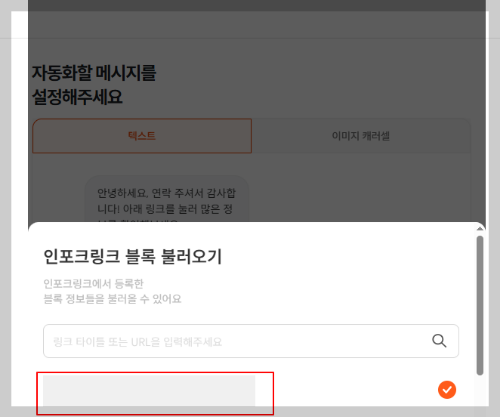Click the search magnifier icon
The height and width of the screenshot is (417, 500).
click(x=439, y=341)
